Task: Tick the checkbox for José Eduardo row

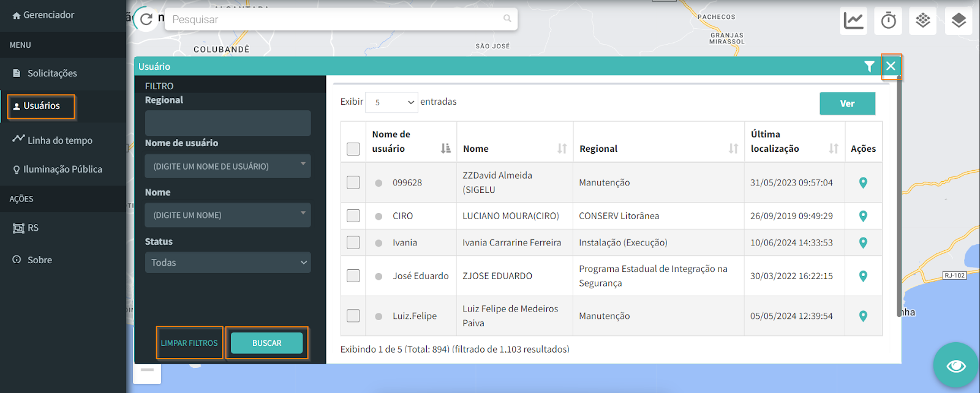Action: (x=353, y=275)
